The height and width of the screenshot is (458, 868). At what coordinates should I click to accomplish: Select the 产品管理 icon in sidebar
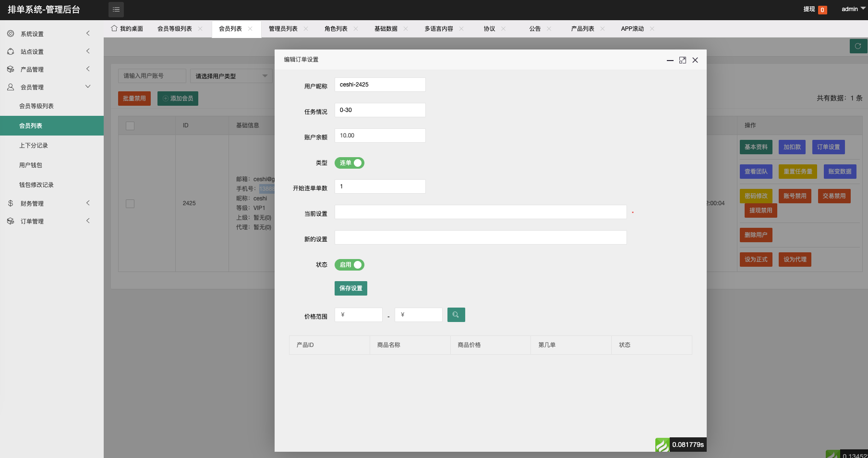(11, 69)
